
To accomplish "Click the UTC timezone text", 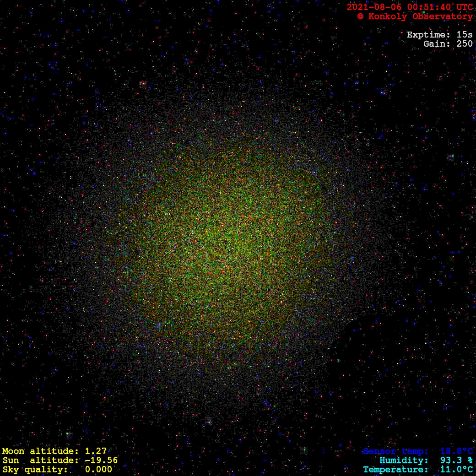I will (463, 7).
